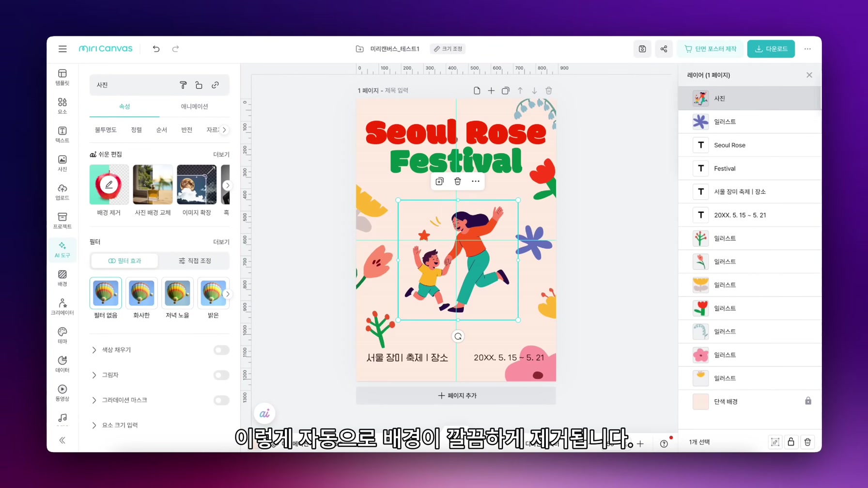The image size is (868, 488).
Task: Click 더보기 next to 필터
Action: coord(221,242)
